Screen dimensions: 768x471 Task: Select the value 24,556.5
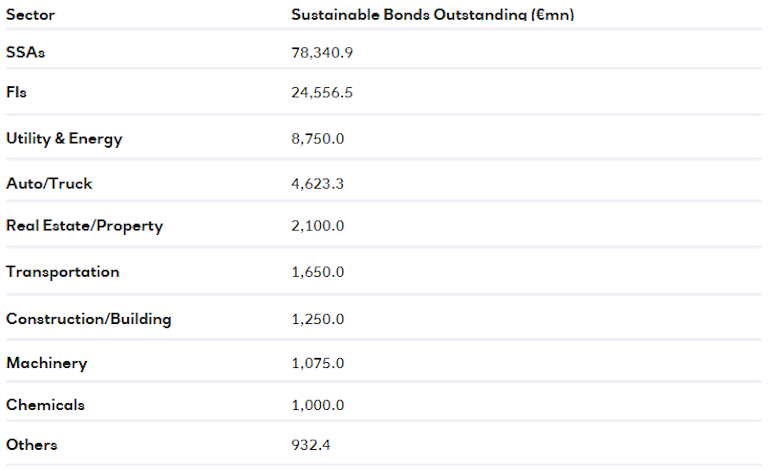322,93
